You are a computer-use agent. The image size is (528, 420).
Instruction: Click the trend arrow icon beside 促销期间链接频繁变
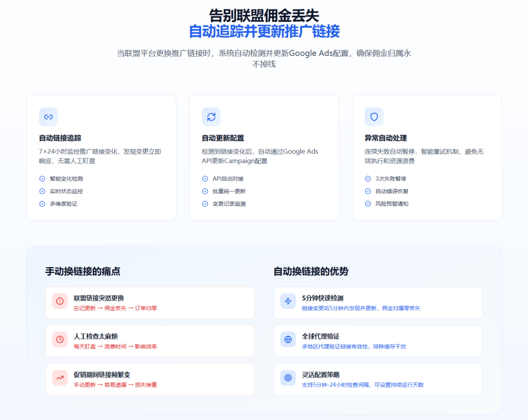[60, 378]
